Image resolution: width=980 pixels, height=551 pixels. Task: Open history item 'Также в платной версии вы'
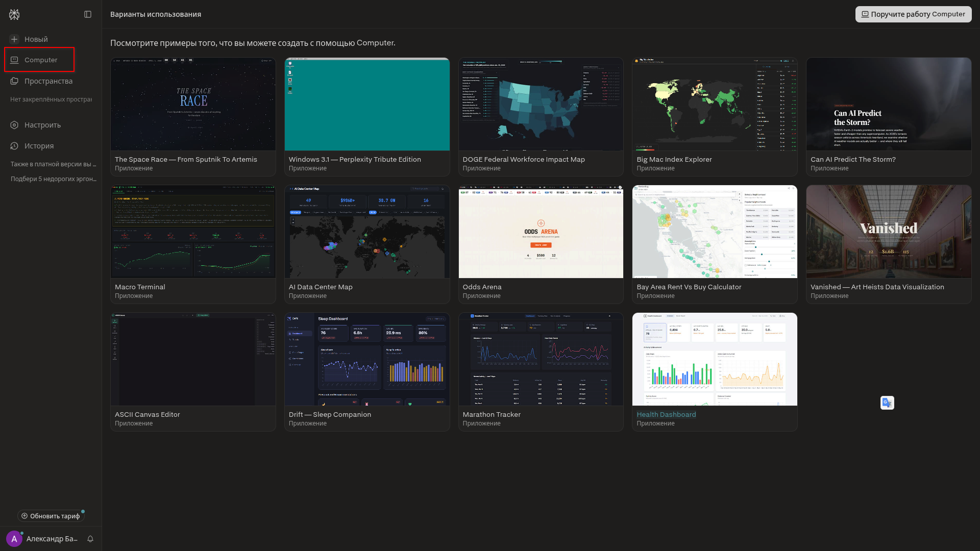coord(53,164)
